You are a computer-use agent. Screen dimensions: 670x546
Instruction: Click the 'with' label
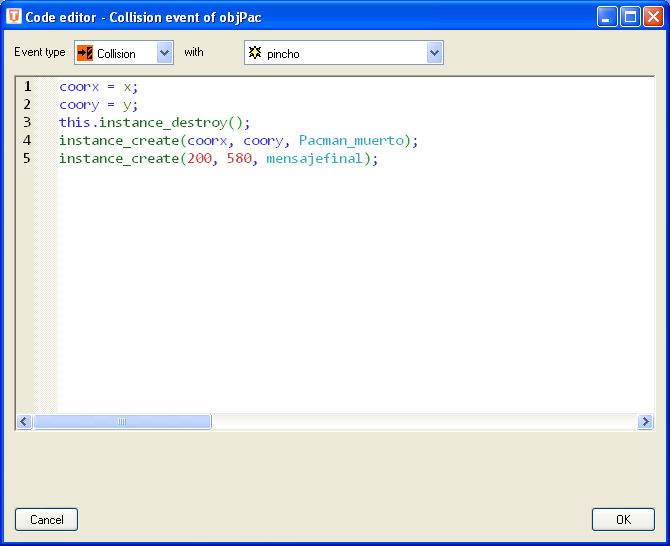(194, 52)
